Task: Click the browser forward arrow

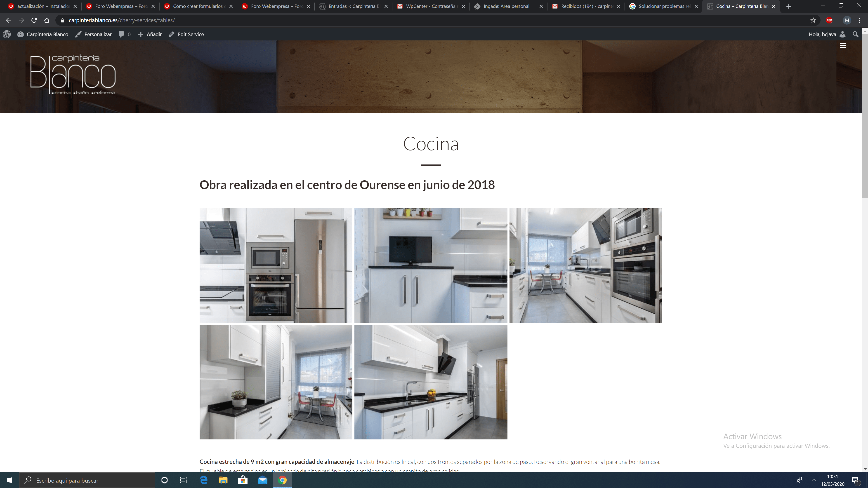Action: 21,20
